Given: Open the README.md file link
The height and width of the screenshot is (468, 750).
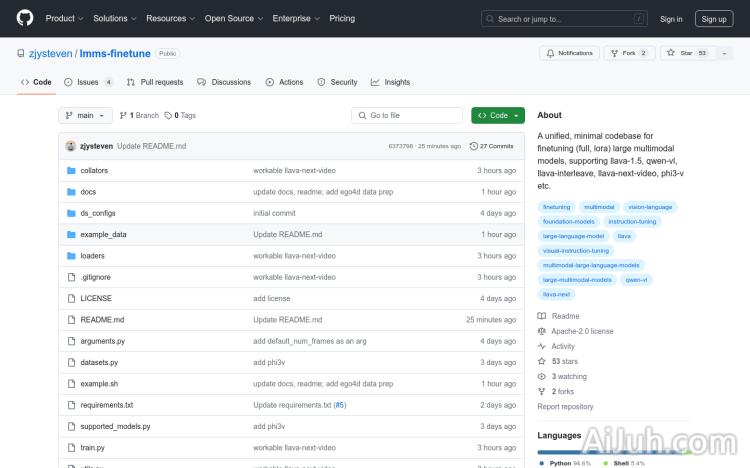Looking at the screenshot, I should pyautogui.click(x=102, y=320).
